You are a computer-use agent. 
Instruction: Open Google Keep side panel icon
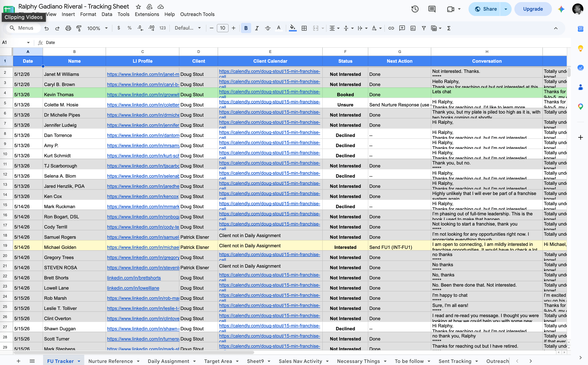click(x=580, y=48)
